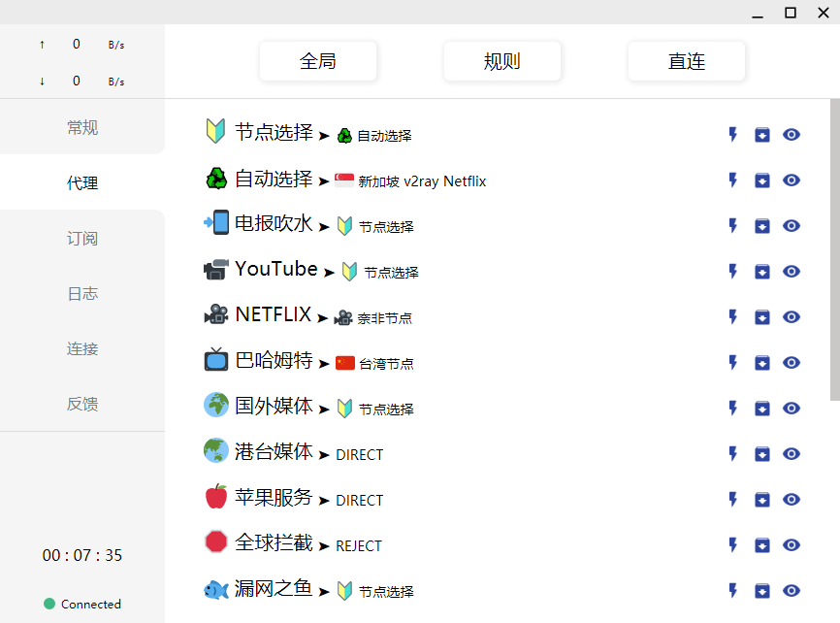Run latency test for 港台媒体 group
This screenshot has width=840, height=623.
point(733,453)
